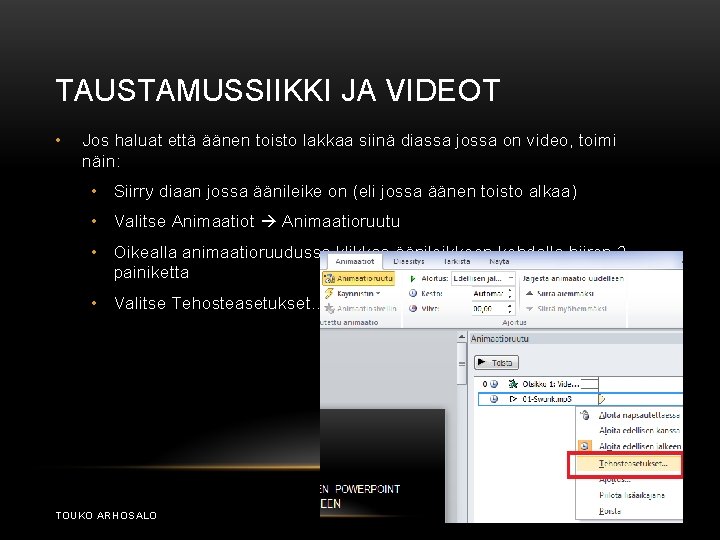The image size is (720, 540).
Task: Switch to the Näytä ribbon tab
Action: [499, 261]
